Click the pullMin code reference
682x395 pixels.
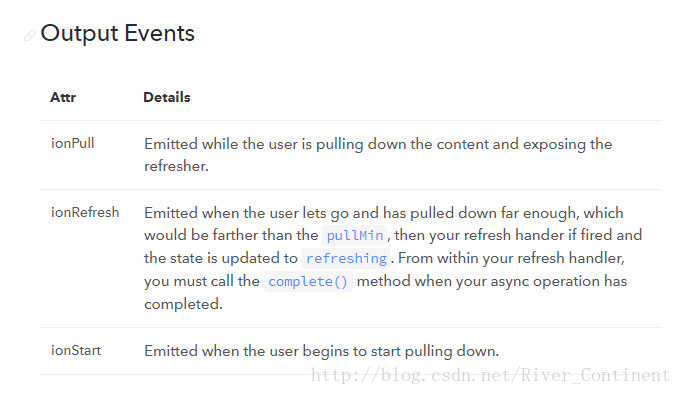[355, 235]
